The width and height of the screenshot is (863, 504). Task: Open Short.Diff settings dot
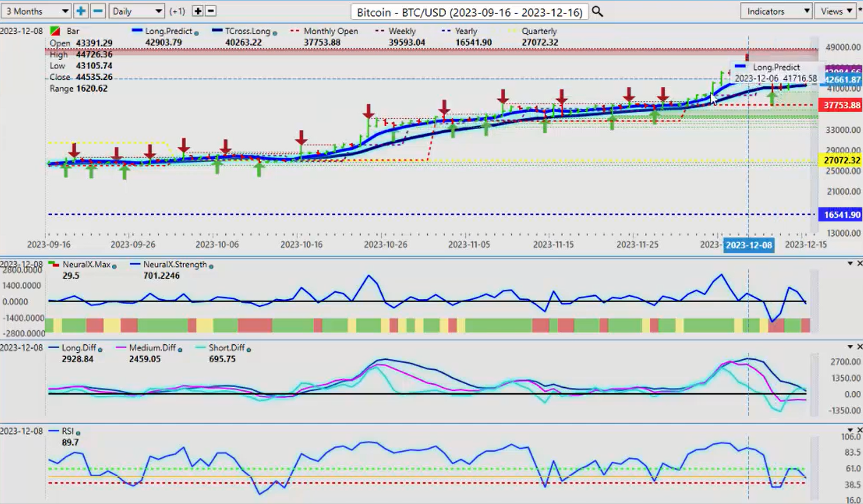248,349
